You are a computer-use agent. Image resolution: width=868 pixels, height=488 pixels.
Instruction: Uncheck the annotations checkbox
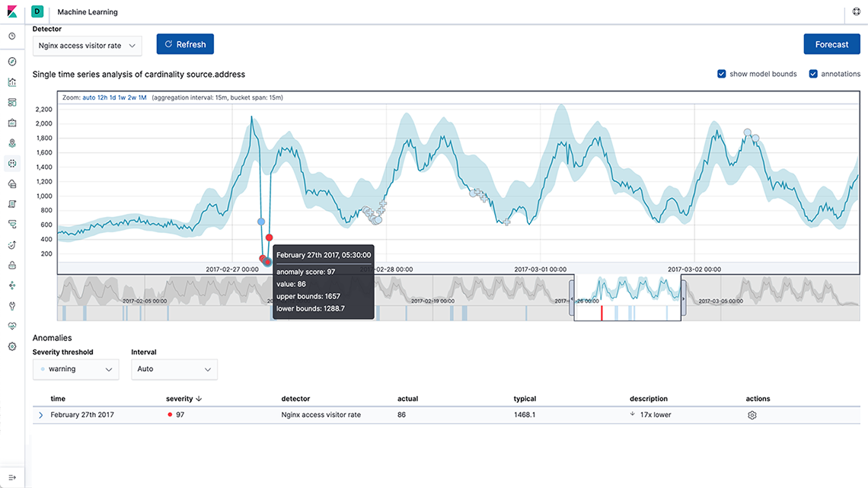click(x=813, y=74)
